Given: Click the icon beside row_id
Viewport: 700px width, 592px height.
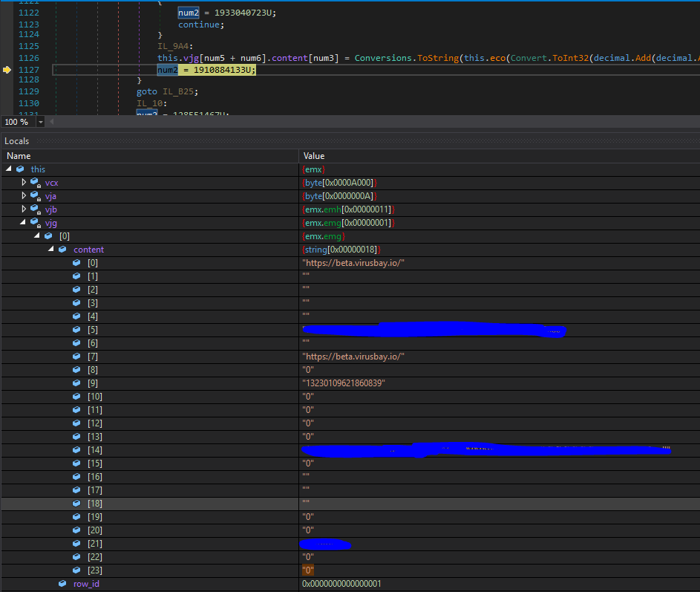Looking at the screenshot, I should pos(62,584).
